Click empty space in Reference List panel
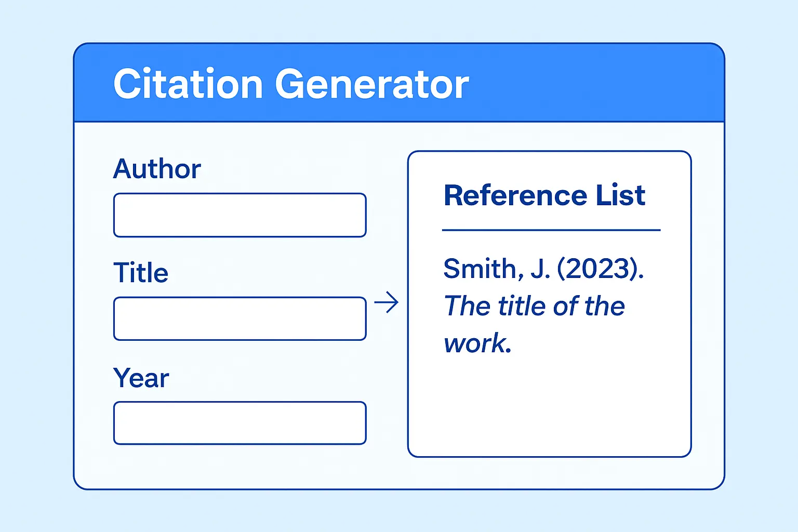This screenshot has height=532, width=798. [x=550, y=410]
